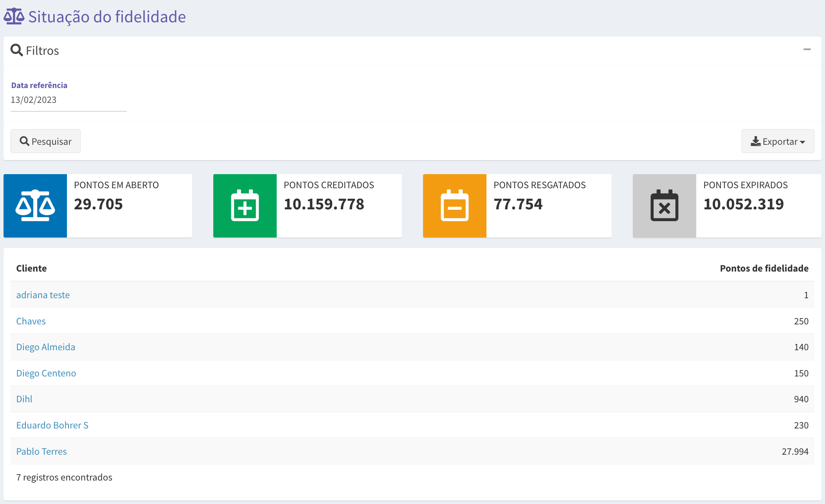Viewport: 825px width, 504px height.
Task: Open the Dihl client link
Action: click(x=24, y=399)
